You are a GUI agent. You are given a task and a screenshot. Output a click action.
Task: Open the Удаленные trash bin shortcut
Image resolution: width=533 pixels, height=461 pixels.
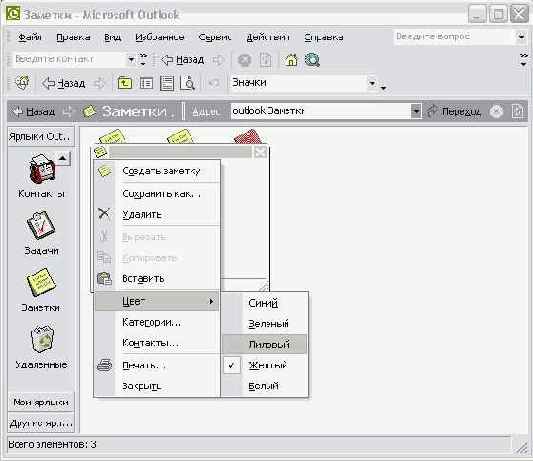pyautogui.click(x=42, y=339)
